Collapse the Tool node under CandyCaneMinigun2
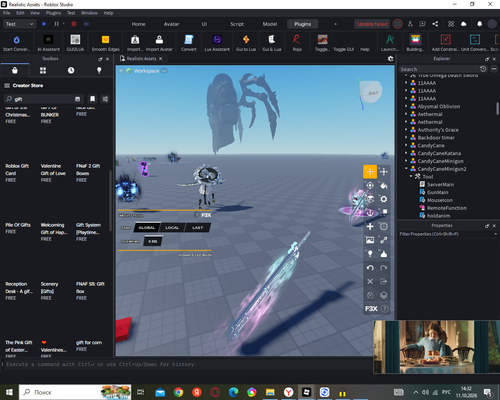 coord(411,176)
